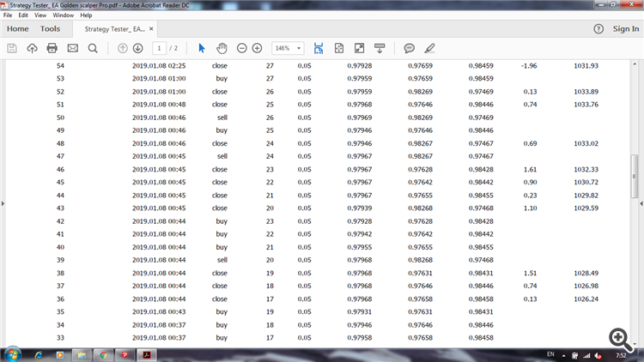This screenshot has height=362, width=644.
Task: Open the Help question mark icon
Action: (x=598, y=28)
